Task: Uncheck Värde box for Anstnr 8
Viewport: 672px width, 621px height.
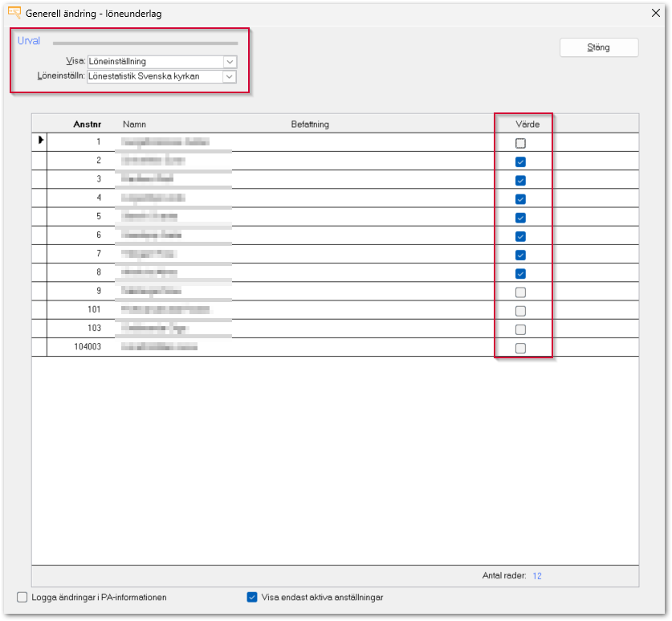Action: pyautogui.click(x=520, y=274)
